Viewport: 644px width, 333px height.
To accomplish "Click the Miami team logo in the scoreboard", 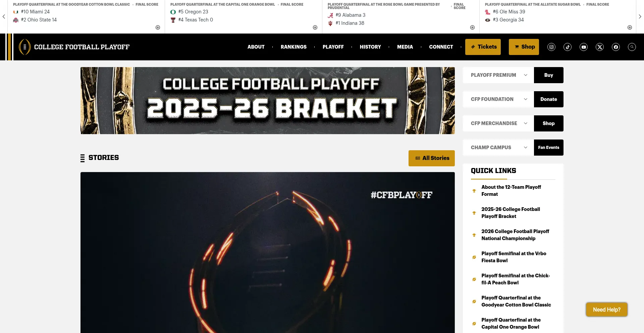I will [15, 12].
